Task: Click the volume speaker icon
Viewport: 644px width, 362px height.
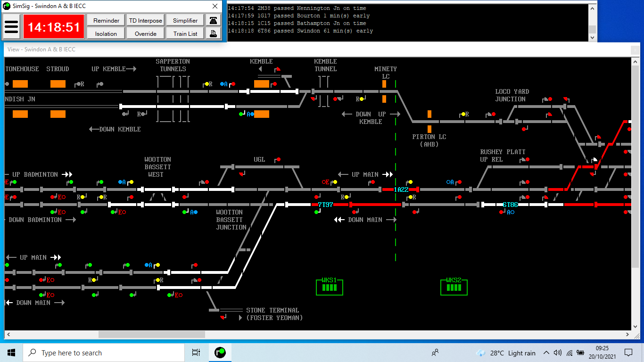Action: [558, 353]
